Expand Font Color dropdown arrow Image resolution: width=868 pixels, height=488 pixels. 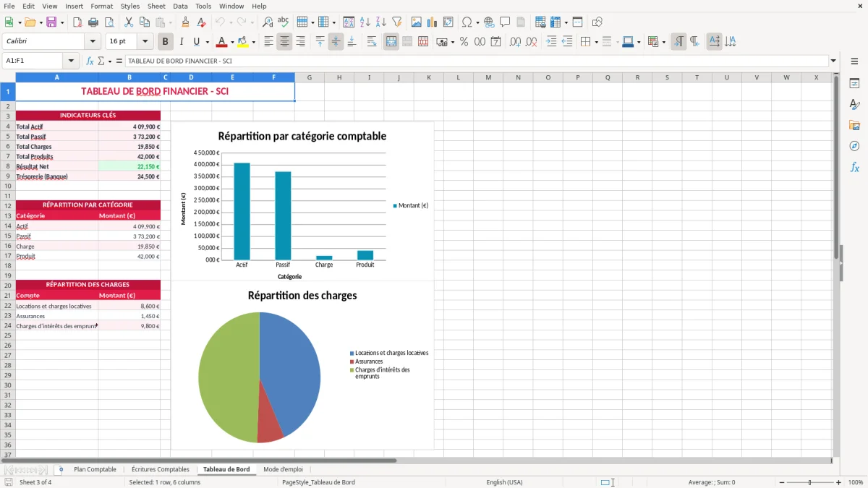pos(232,42)
